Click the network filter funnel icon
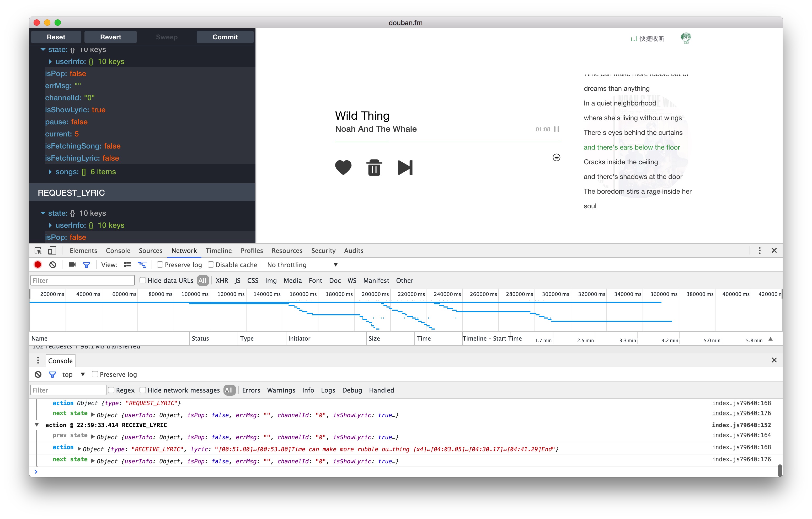 86,265
